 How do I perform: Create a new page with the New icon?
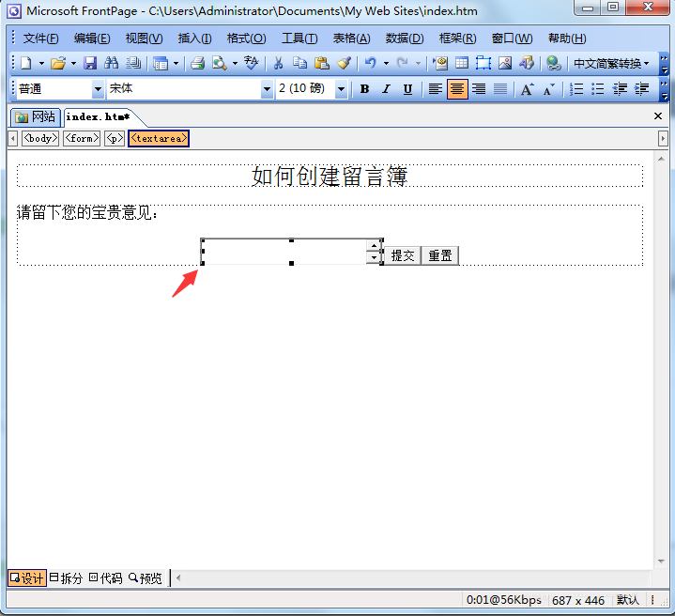(26, 63)
